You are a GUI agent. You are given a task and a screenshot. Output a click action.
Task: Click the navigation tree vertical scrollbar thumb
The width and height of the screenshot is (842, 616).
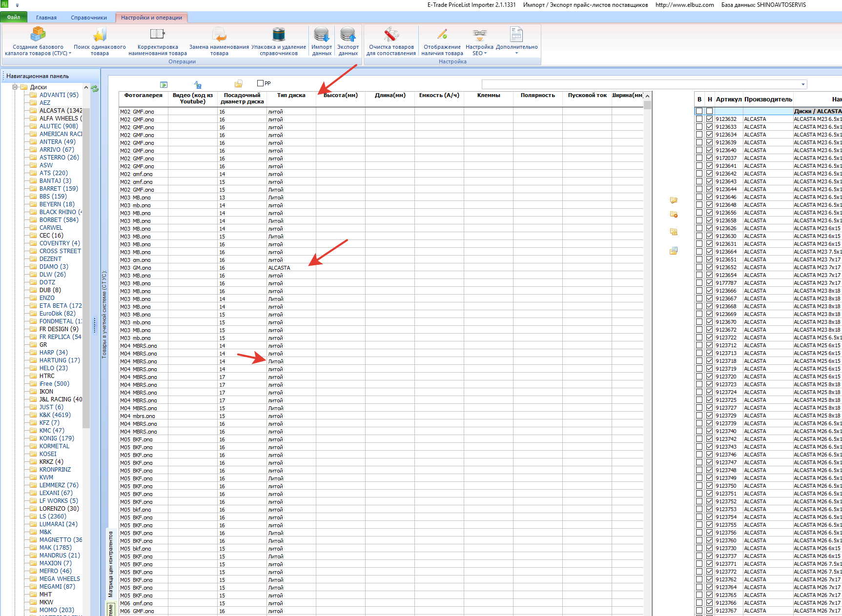tap(86, 268)
